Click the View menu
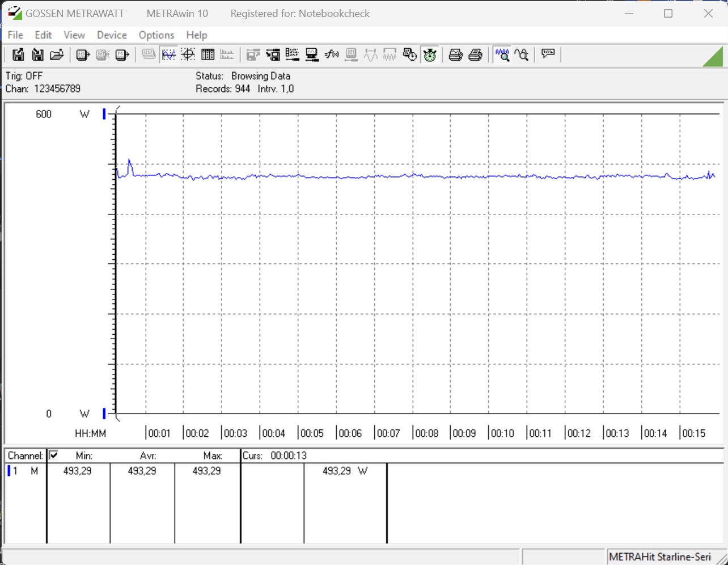This screenshot has width=728, height=565. point(74,35)
